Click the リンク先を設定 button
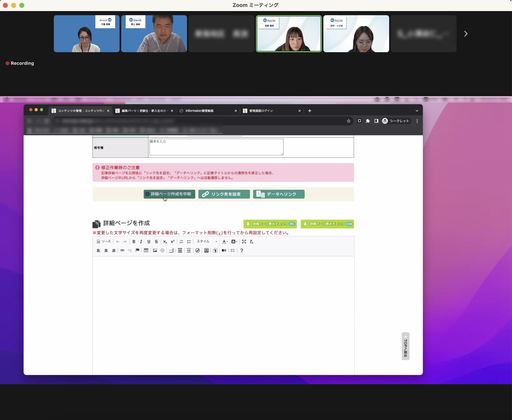The image size is (512, 420). [x=224, y=194]
